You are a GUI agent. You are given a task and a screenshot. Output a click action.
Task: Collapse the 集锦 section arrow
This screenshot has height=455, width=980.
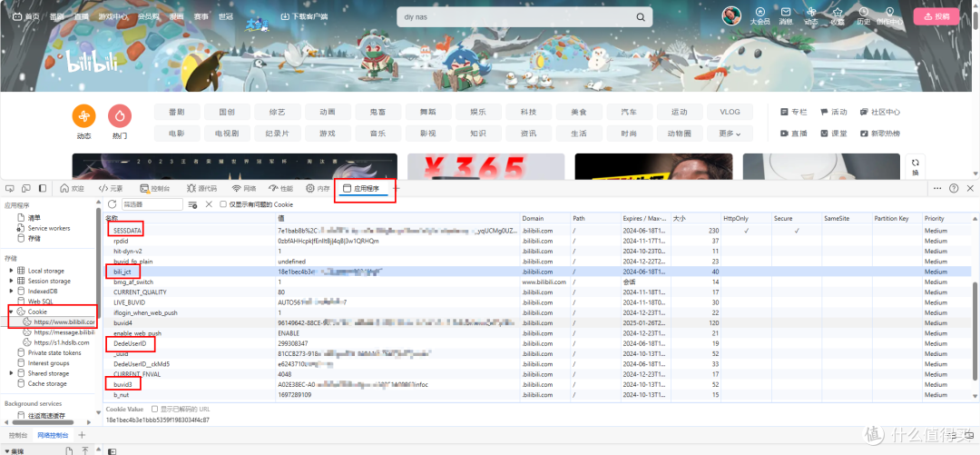point(6,451)
